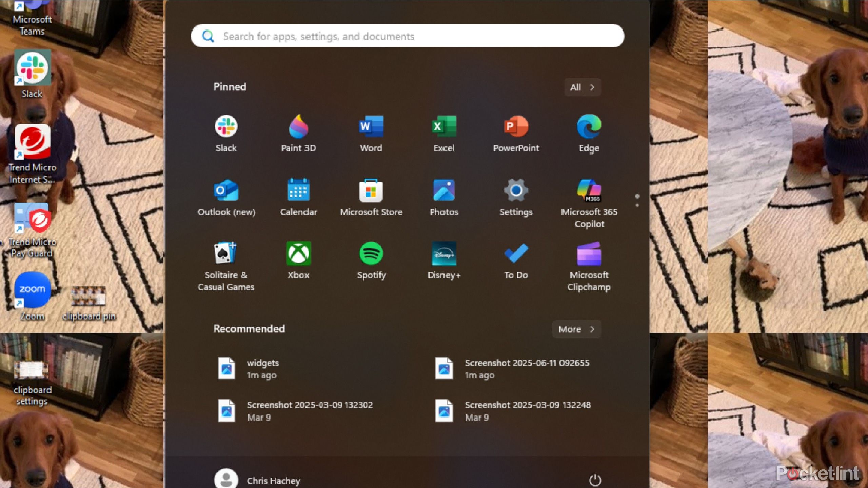Viewport: 868px width, 488px height.
Task: Open Spotify from pinned apps
Action: (371, 261)
